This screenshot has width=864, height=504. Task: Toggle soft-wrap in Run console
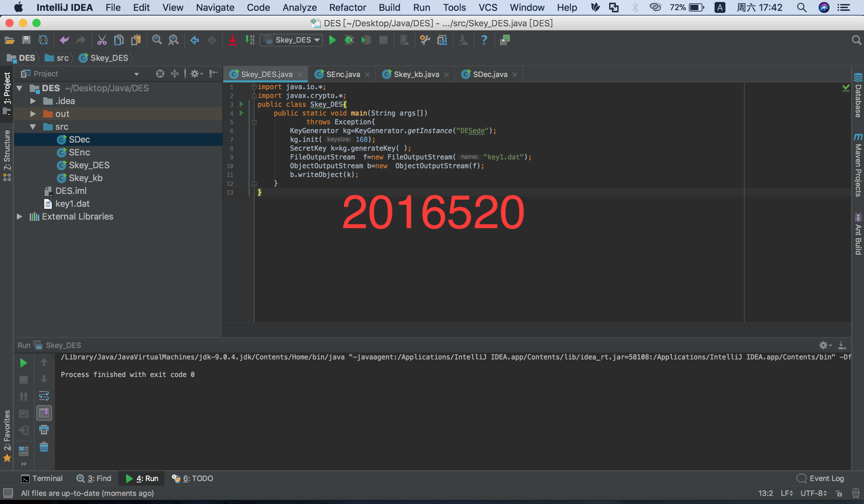point(44,396)
